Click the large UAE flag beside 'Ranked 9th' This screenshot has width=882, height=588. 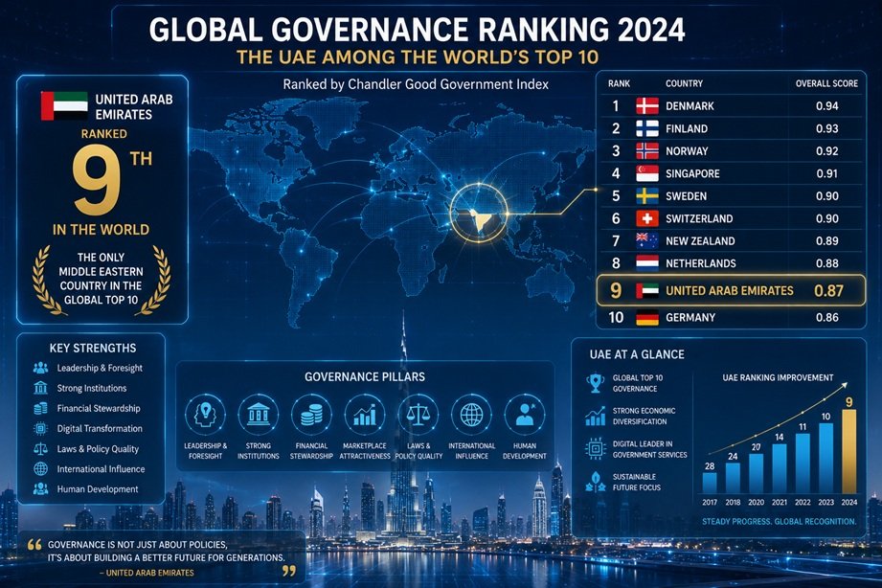click(x=64, y=105)
